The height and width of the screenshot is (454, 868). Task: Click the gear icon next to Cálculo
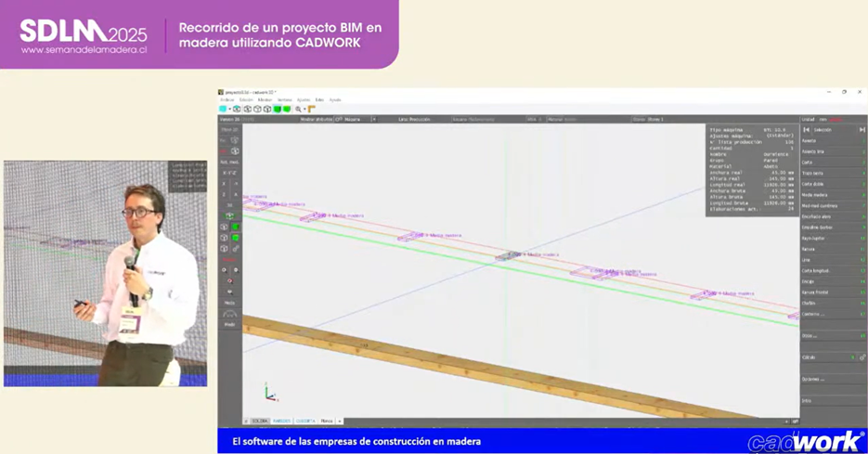click(x=862, y=357)
